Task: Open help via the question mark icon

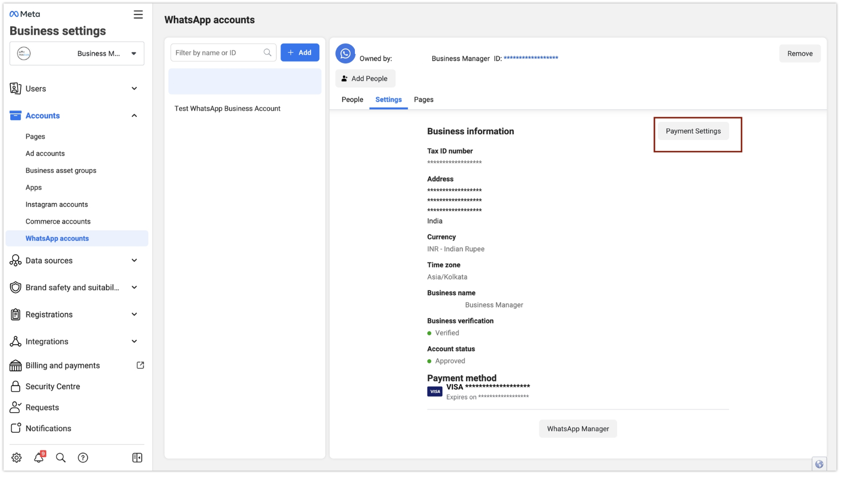Action: click(83, 457)
